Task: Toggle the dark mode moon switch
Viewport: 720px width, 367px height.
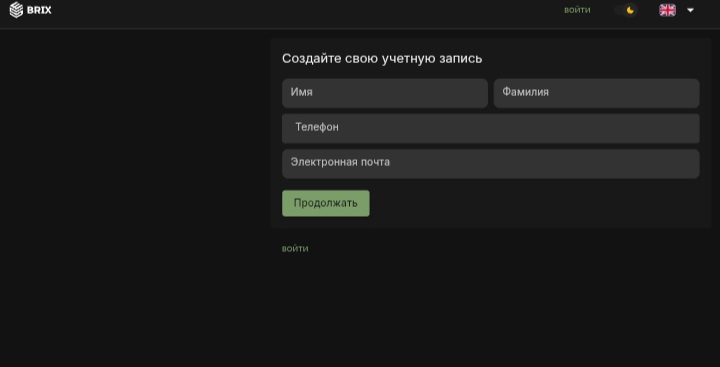Action: click(626, 10)
